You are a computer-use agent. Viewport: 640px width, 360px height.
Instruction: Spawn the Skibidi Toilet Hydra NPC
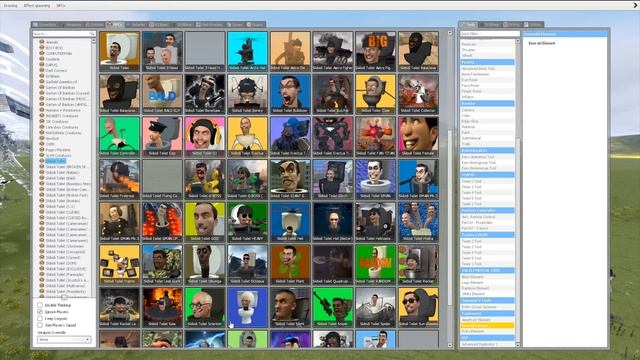[418, 222]
